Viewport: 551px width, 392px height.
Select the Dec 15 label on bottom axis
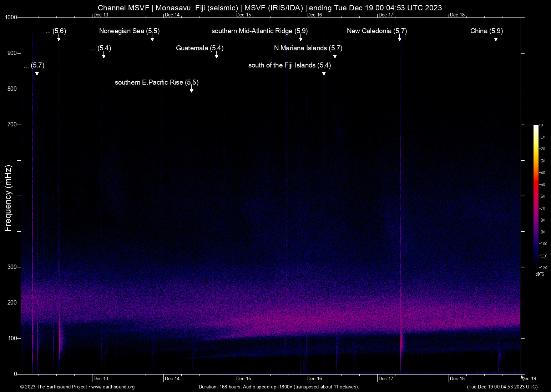click(244, 378)
